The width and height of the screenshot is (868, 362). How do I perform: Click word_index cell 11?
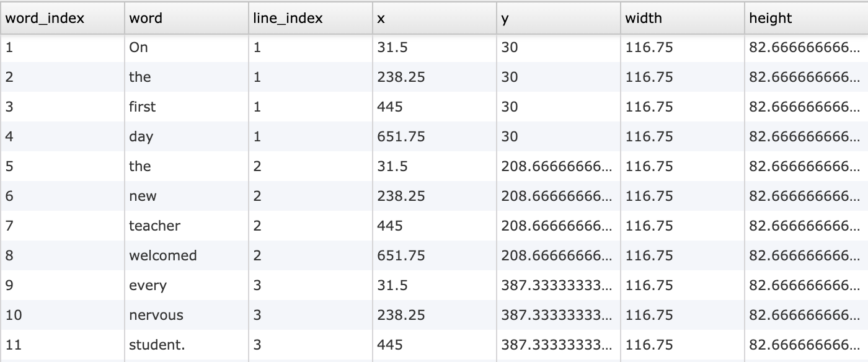point(62,345)
